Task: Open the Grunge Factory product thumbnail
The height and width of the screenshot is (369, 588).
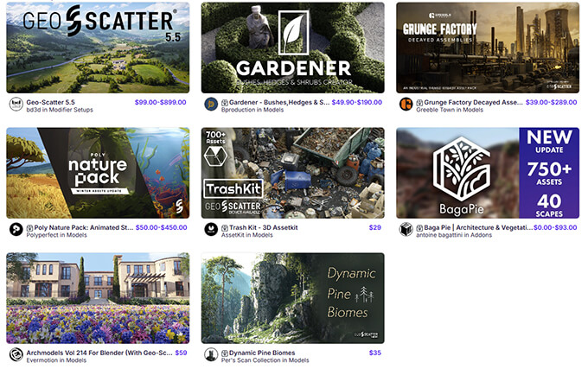Action: click(488, 48)
